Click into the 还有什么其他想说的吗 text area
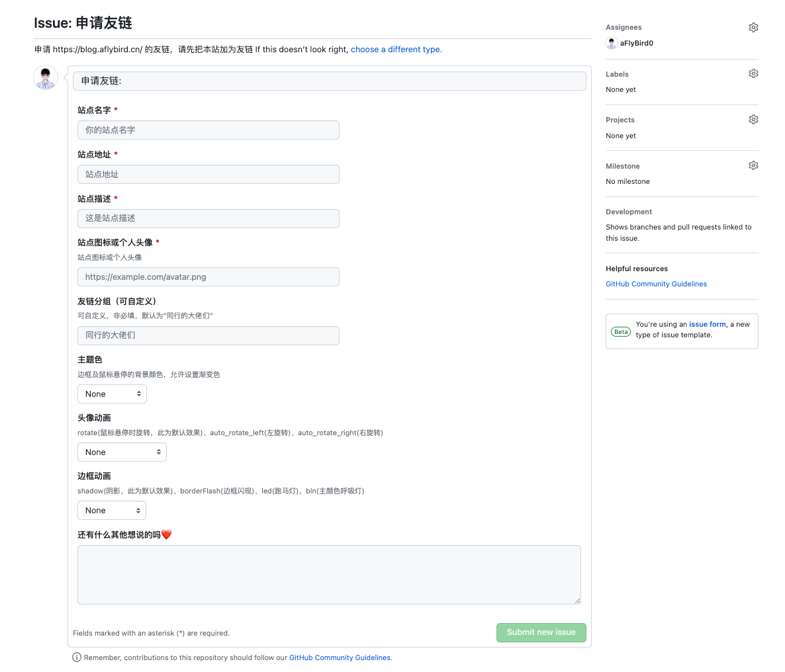The width and height of the screenshot is (785, 672). [x=329, y=574]
